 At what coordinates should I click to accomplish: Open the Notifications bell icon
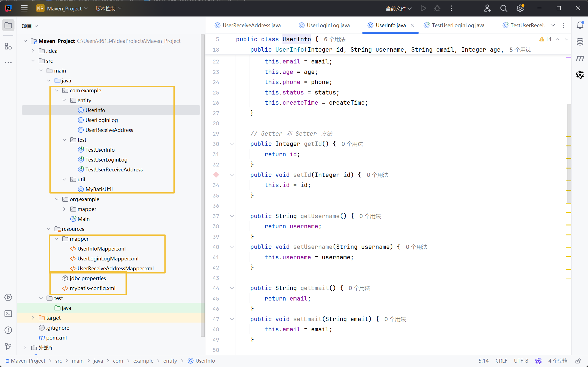[580, 25]
